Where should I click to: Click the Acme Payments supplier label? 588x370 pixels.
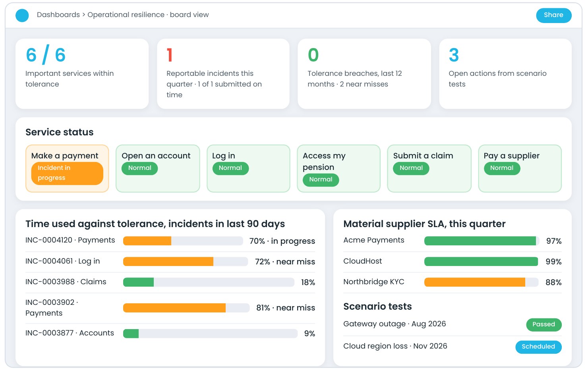pyautogui.click(x=374, y=240)
